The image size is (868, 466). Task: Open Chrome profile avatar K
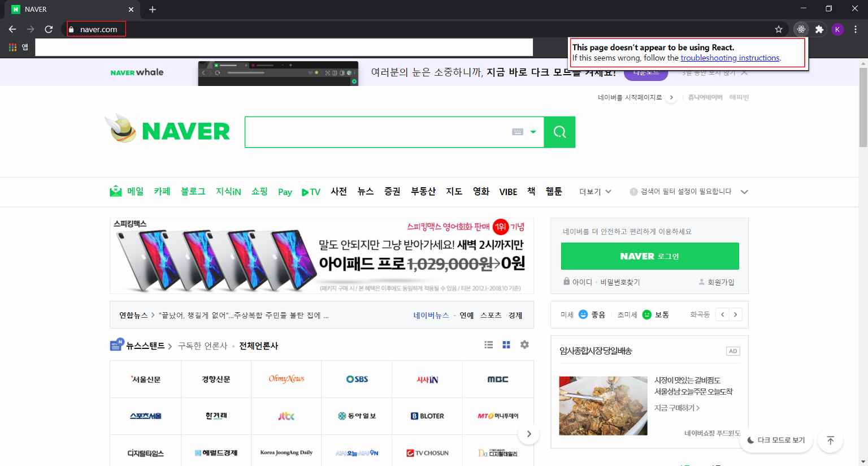[837, 29]
